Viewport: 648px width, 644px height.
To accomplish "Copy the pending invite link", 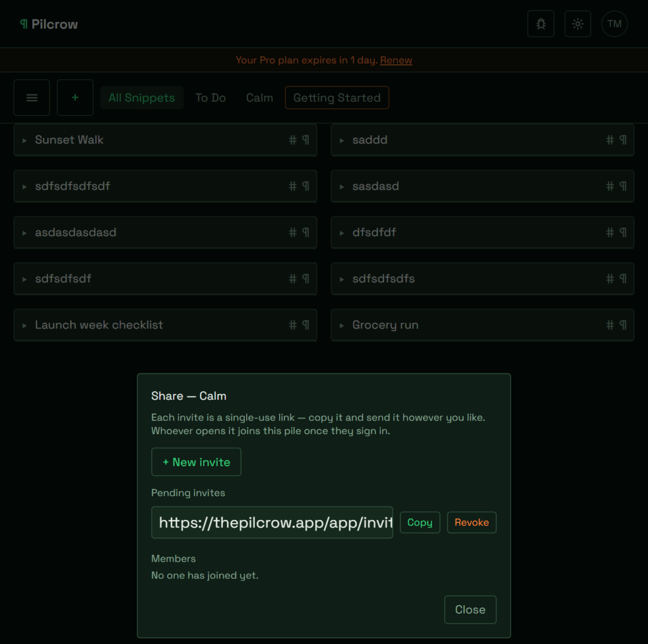I will pos(420,522).
